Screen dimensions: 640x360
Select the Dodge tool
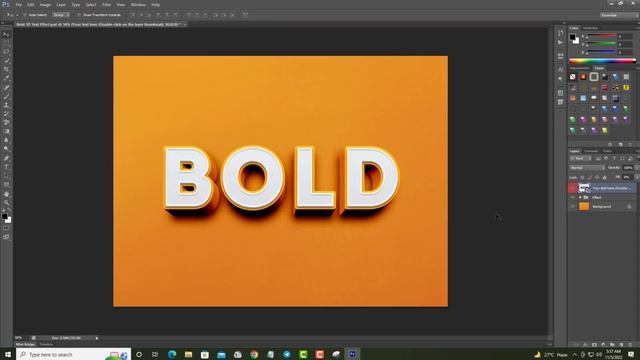[6, 149]
